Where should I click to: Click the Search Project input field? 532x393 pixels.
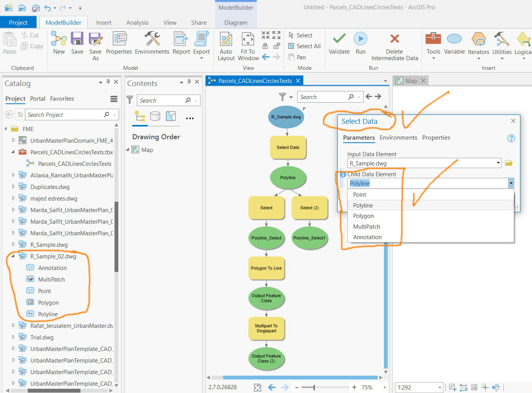[64, 115]
